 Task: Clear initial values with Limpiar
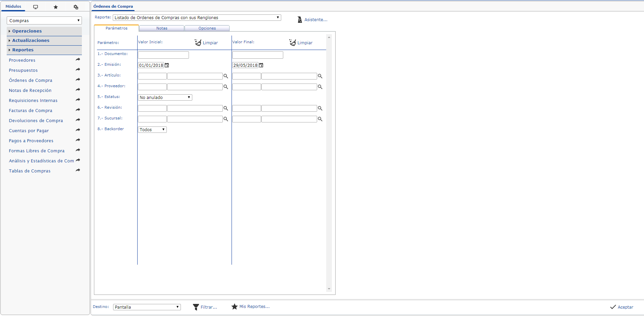(206, 43)
